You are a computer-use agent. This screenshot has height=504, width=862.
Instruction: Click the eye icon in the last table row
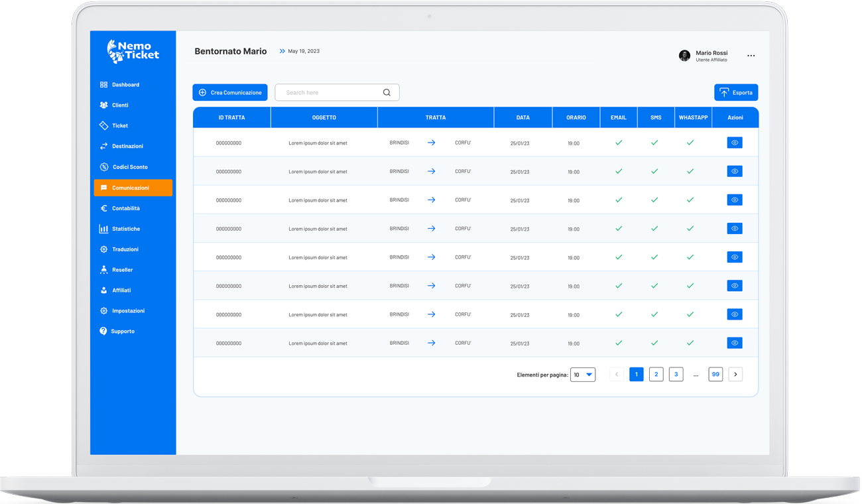(734, 343)
